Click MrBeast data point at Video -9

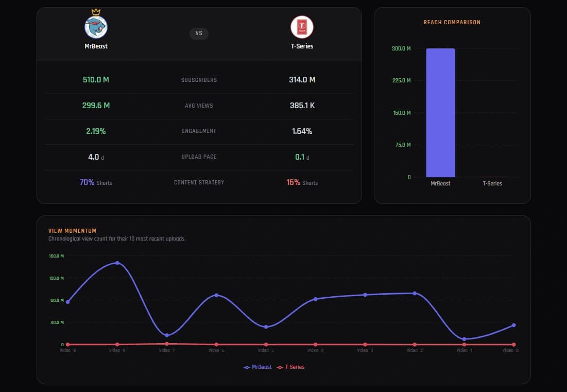(67, 302)
